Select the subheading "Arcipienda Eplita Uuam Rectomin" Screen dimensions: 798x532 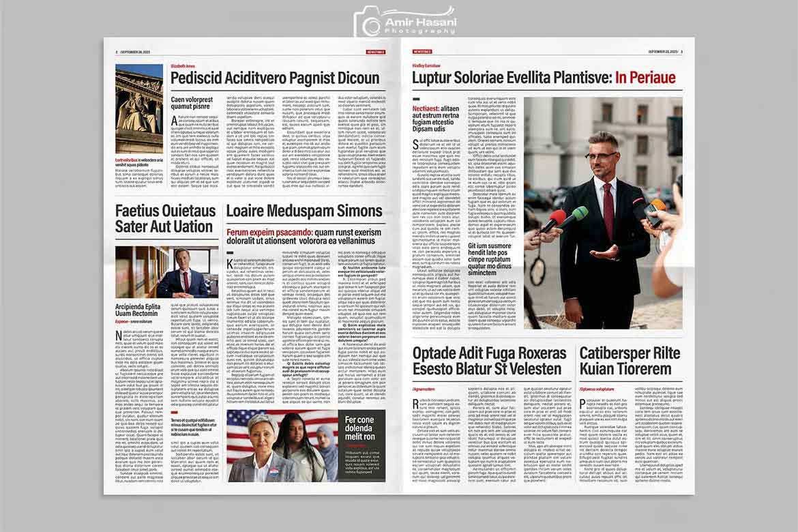point(137,310)
